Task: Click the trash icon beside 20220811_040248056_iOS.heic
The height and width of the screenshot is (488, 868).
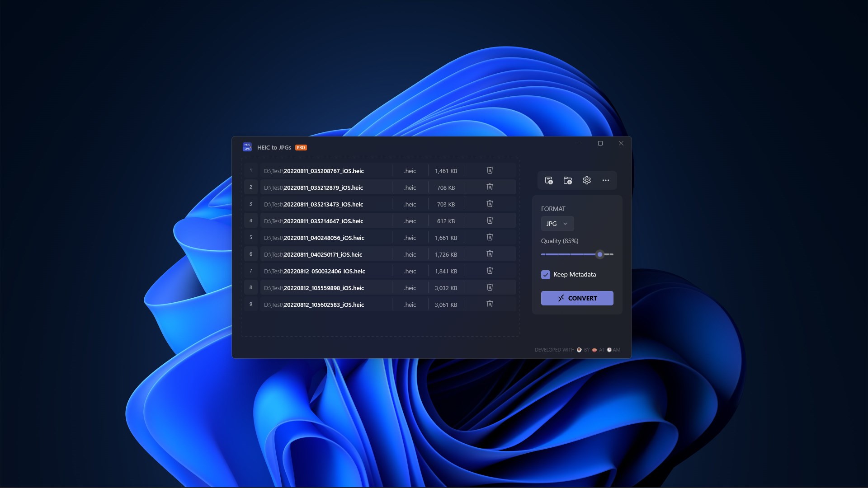Action: tap(490, 237)
